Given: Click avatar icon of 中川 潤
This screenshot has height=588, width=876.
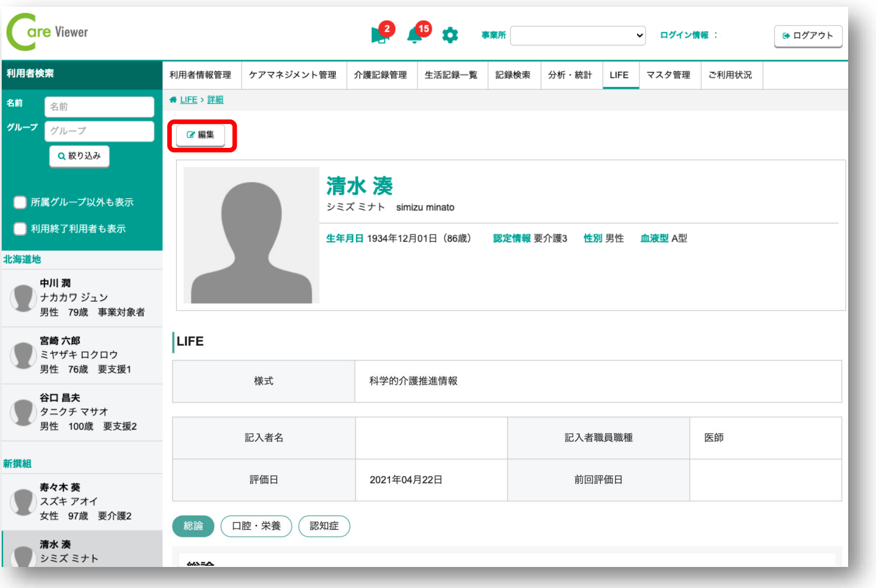Looking at the screenshot, I should click(x=23, y=298).
